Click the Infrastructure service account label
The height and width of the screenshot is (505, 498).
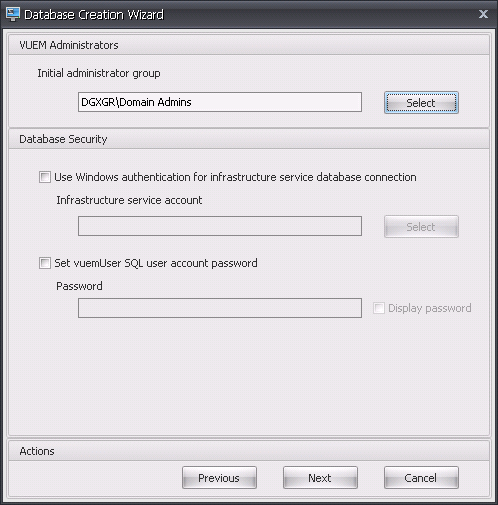[x=129, y=200]
